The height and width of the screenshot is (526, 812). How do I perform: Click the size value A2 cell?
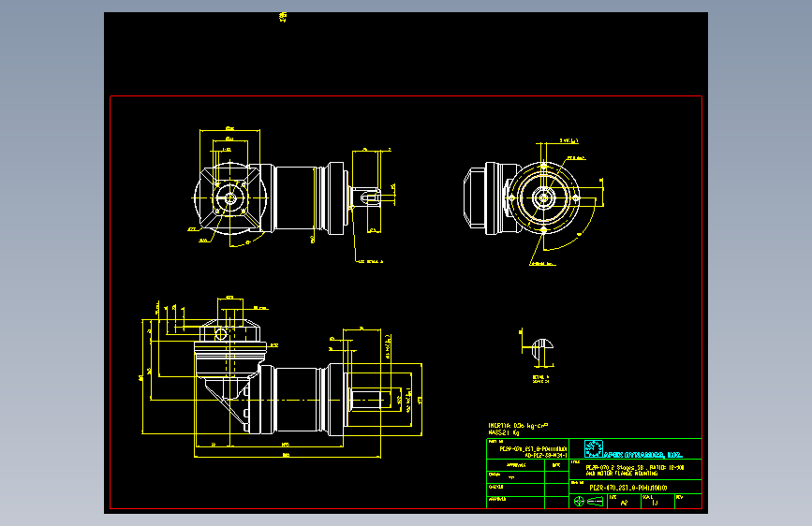coord(624,503)
